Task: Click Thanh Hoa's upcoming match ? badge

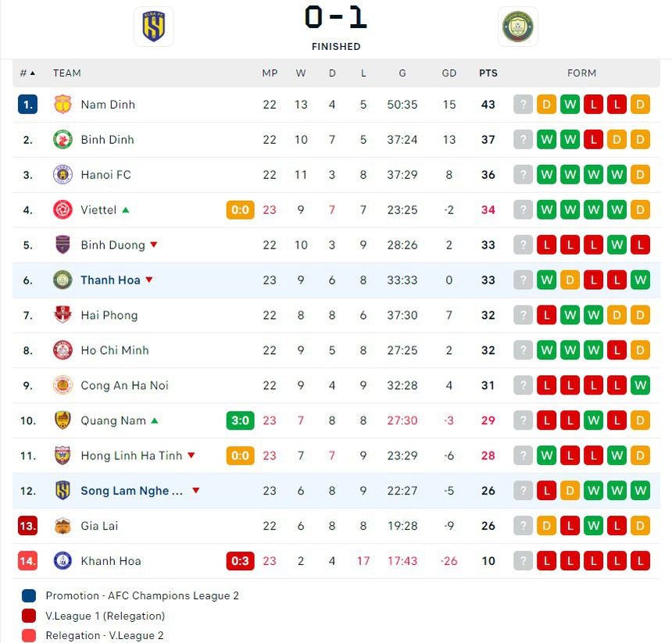Action: [x=523, y=280]
